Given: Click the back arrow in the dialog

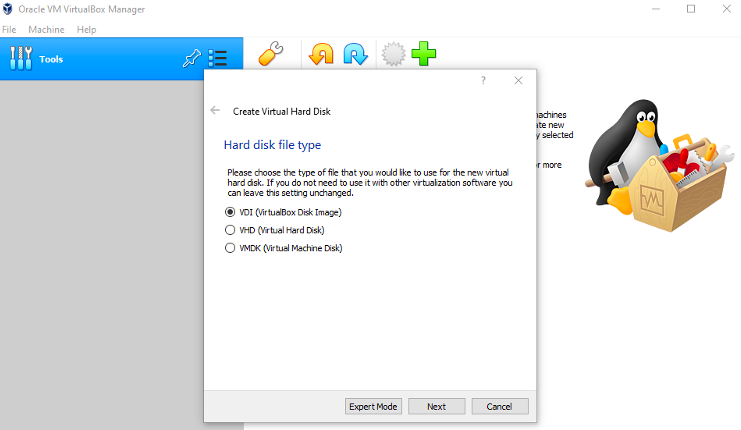Looking at the screenshot, I should 215,111.
